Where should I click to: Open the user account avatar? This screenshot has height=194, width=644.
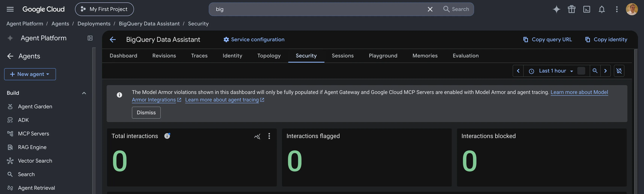coord(632,9)
